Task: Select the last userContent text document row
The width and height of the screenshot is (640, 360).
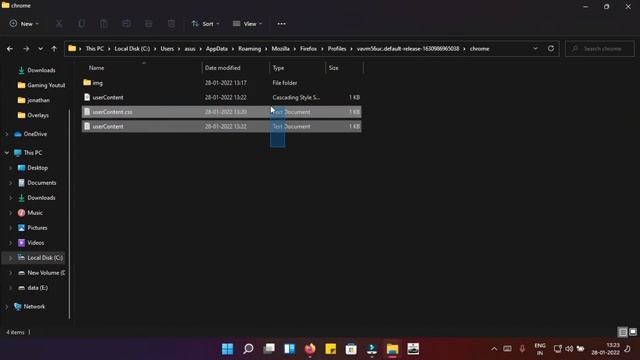Action: [x=221, y=127]
